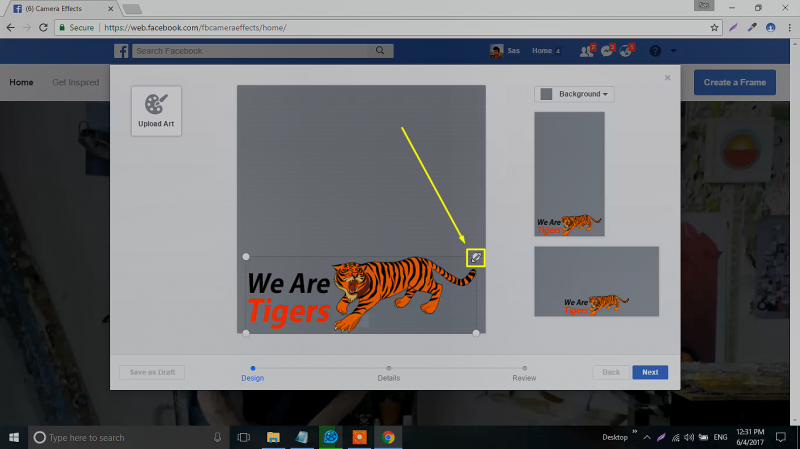This screenshot has width=800, height=449.
Task: Show hidden tray icons chevron
Action: click(647, 437)
